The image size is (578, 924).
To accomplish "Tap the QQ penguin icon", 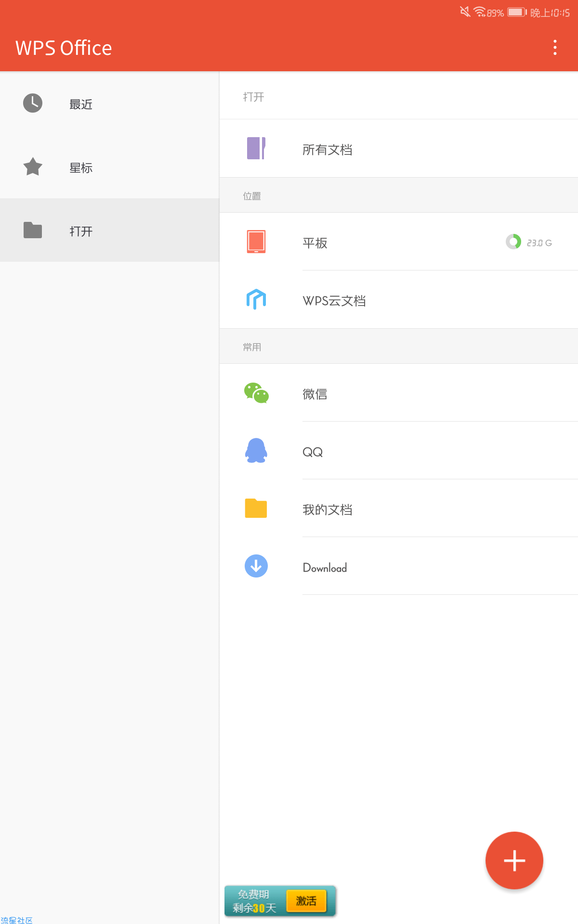I will pyautogui.click(x=256, y=450).
